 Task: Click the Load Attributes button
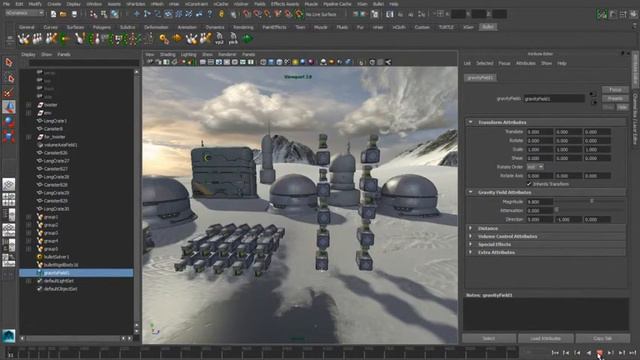[545, 338]
